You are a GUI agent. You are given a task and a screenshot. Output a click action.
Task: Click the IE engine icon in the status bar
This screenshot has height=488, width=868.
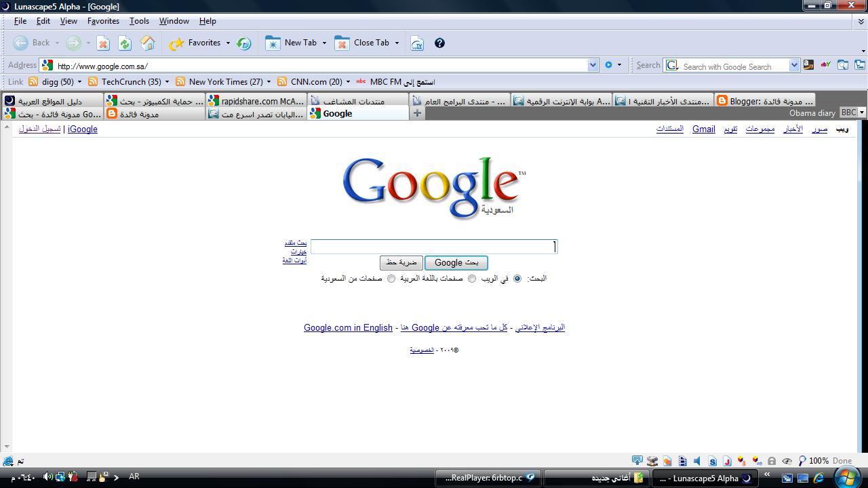pos(8,462)
